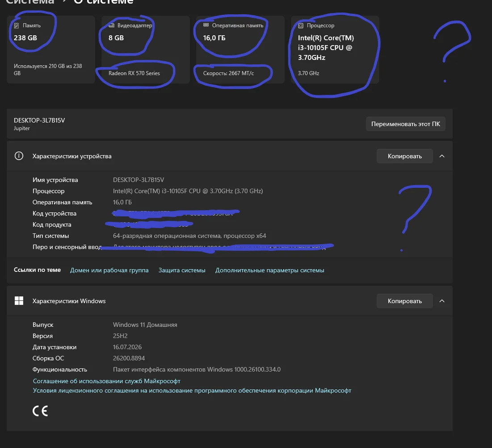Click the video adapter icon beside Видеоадаптер

click(111, 25)
